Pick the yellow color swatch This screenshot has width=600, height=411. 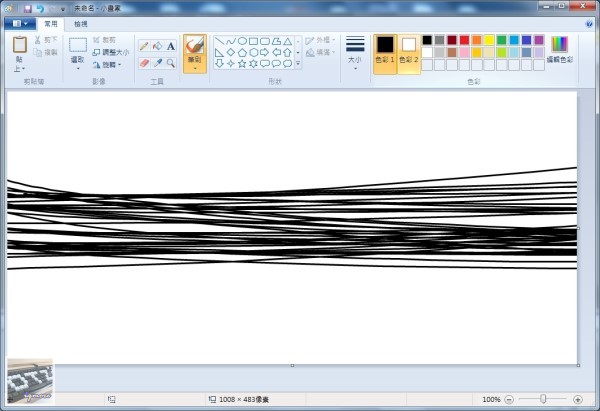click(489, 40)
